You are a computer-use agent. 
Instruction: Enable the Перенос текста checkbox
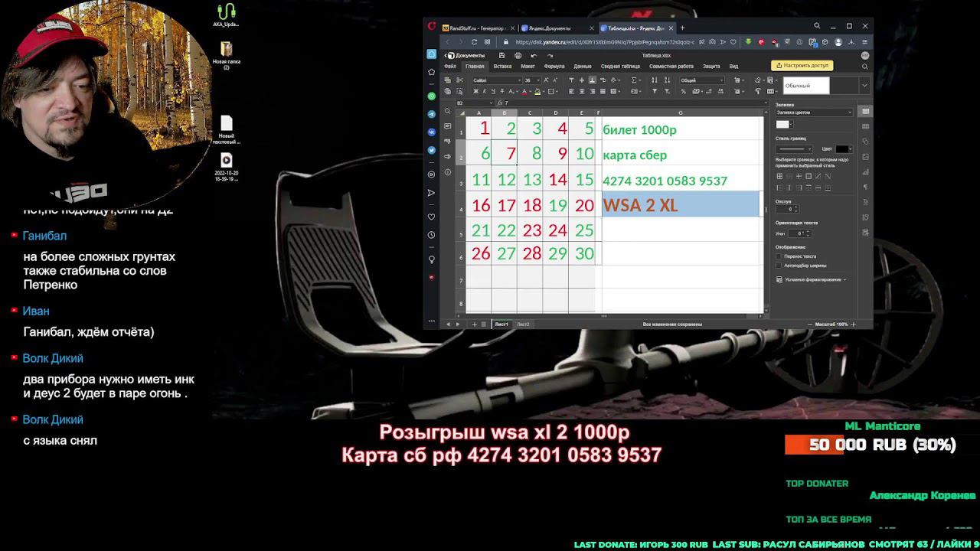pyautogui.click(x=779, y=256)
